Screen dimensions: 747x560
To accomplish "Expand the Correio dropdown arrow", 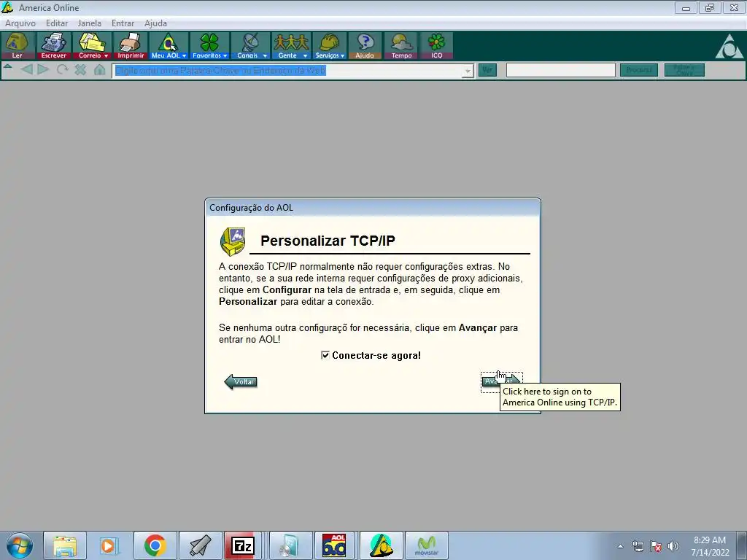I will click(x=106, y=55).
